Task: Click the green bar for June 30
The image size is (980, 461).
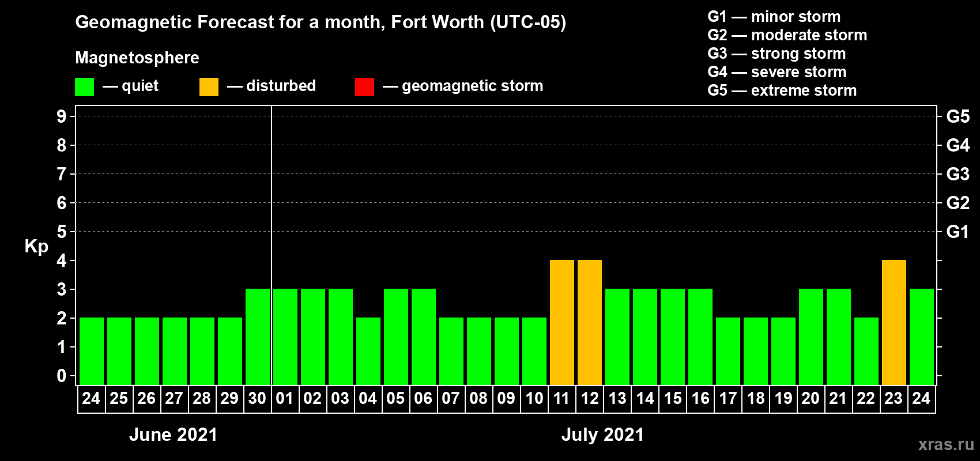Action: 258,337
